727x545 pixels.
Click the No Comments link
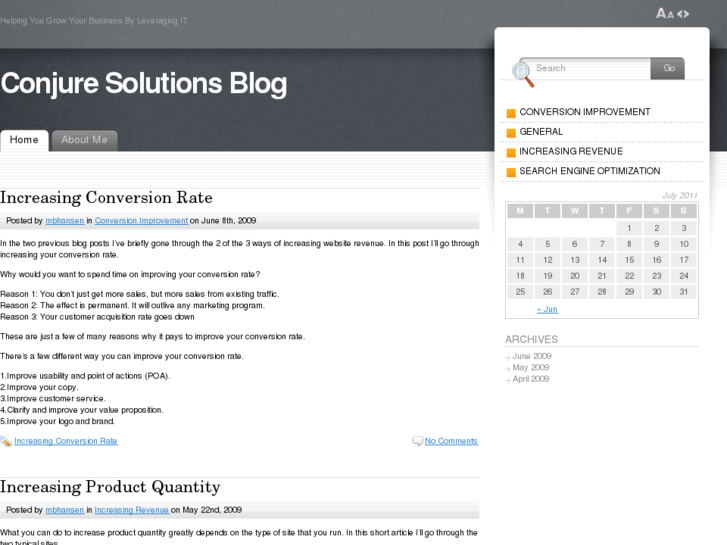451,441
